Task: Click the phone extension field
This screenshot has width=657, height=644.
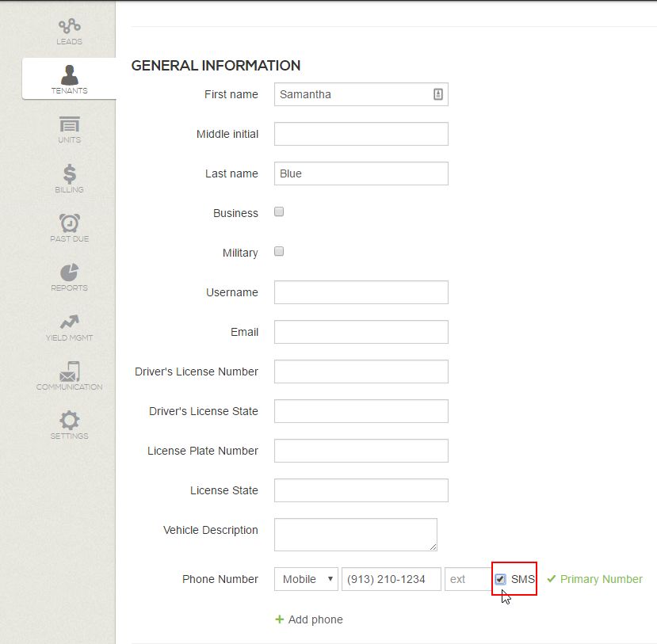Action: (467, 579)
